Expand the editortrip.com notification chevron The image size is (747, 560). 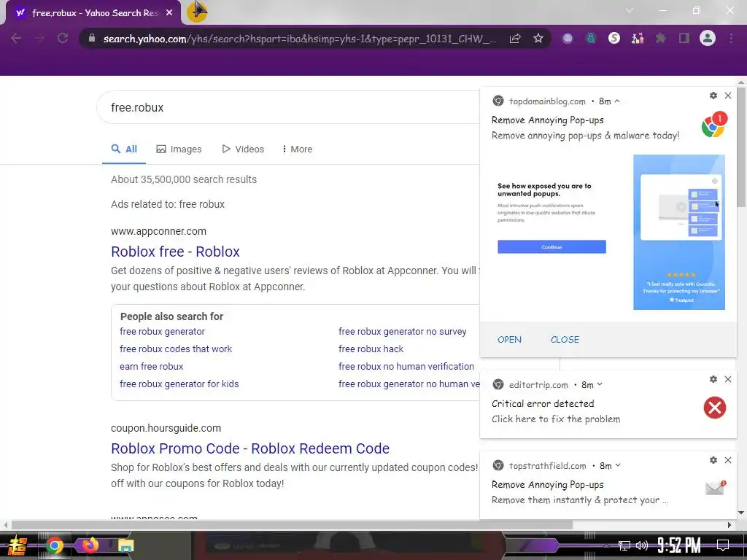coord(600,384)
